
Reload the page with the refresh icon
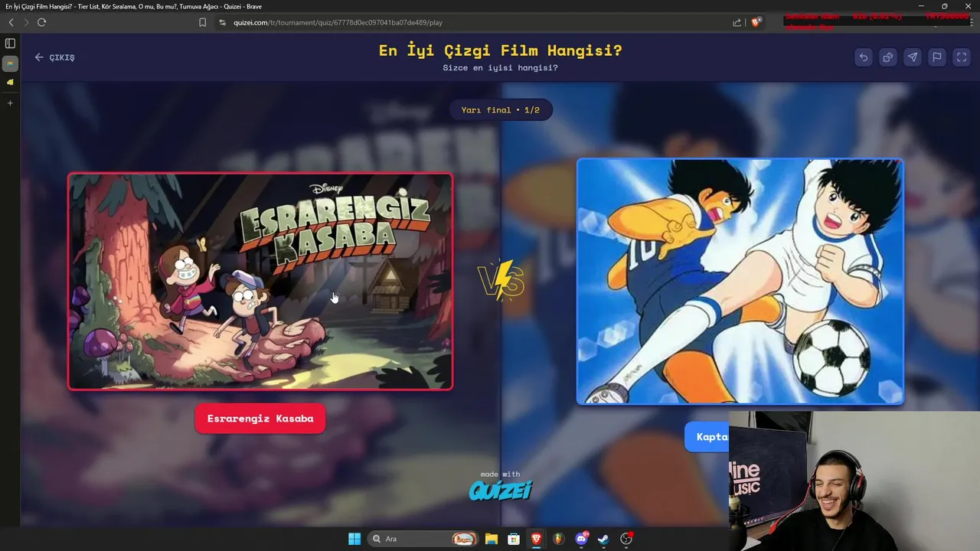[x=41, y=22]
